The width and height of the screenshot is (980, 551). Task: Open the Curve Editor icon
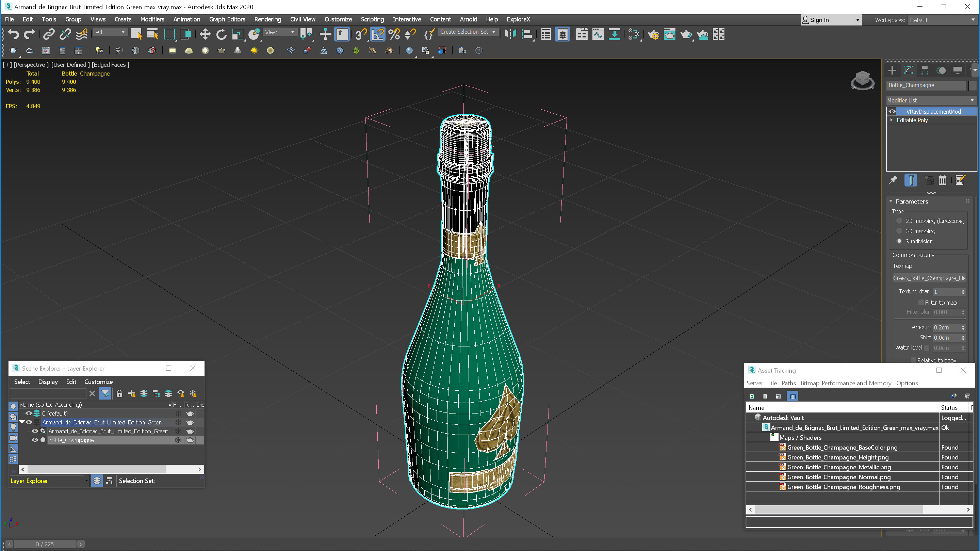[598, 35]
